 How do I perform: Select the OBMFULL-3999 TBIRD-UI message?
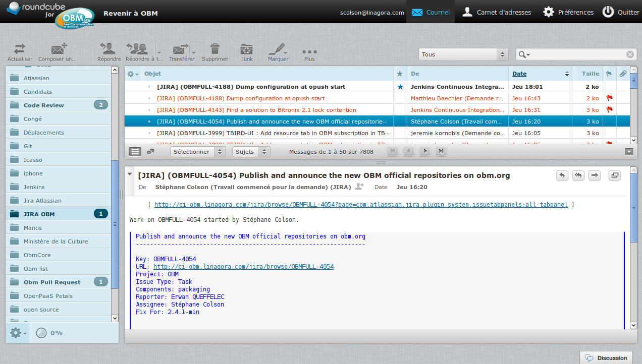tap(377, 133)
